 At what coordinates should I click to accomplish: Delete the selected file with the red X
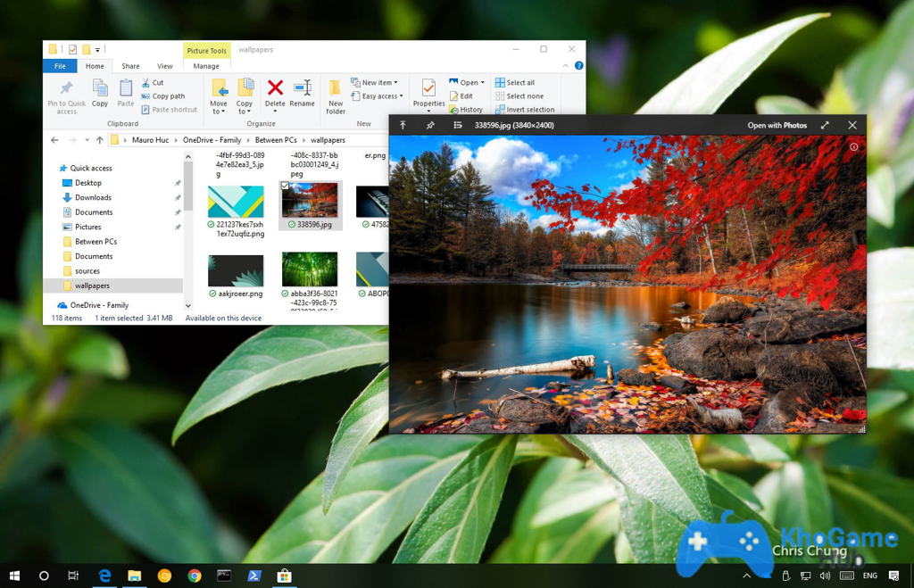point(274,89)
